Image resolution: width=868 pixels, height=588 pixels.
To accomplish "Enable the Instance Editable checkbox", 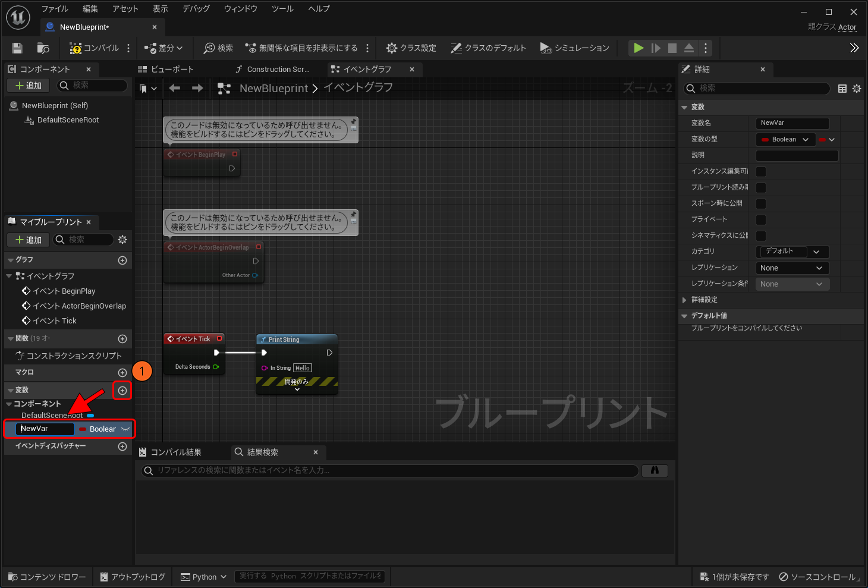I will point(761,172).
